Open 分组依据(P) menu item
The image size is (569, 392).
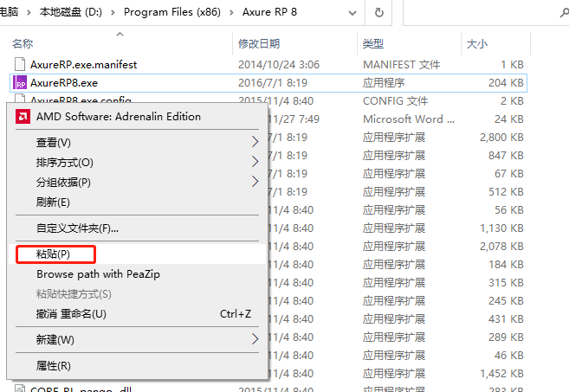click(x=63, y=182)
